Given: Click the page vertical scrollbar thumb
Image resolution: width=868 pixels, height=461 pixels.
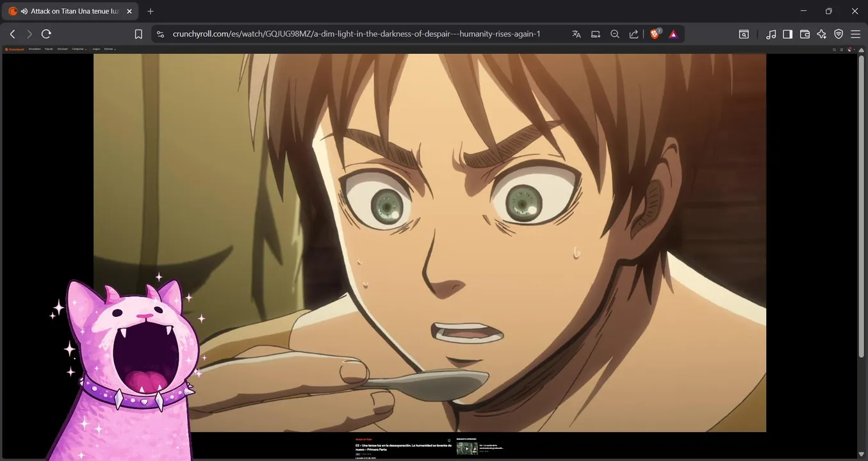Looking at the screenshot, I should 862,207.
